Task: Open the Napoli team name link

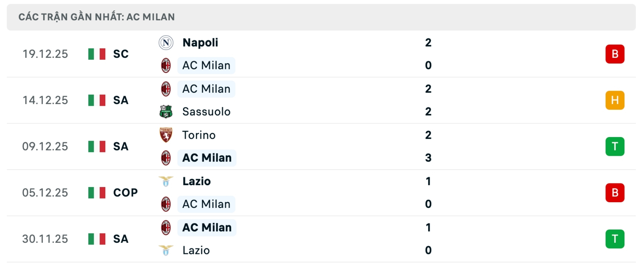Action: [200, 42]
